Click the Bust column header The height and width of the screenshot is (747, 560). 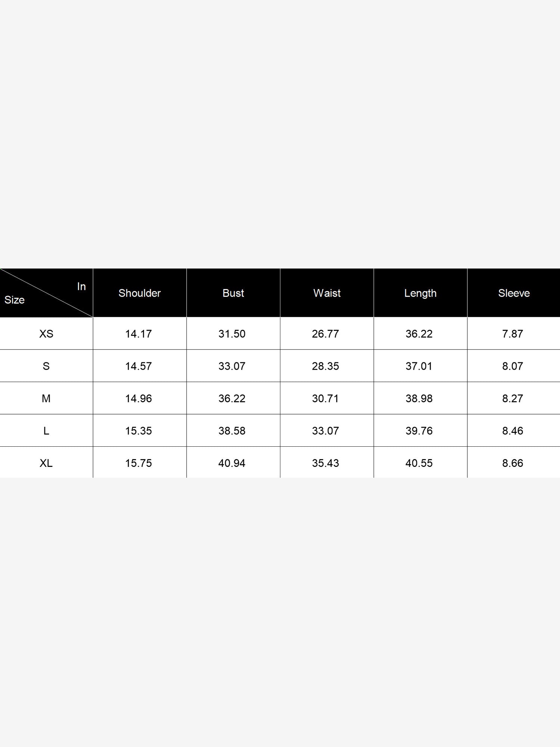(x=233, y=293)
